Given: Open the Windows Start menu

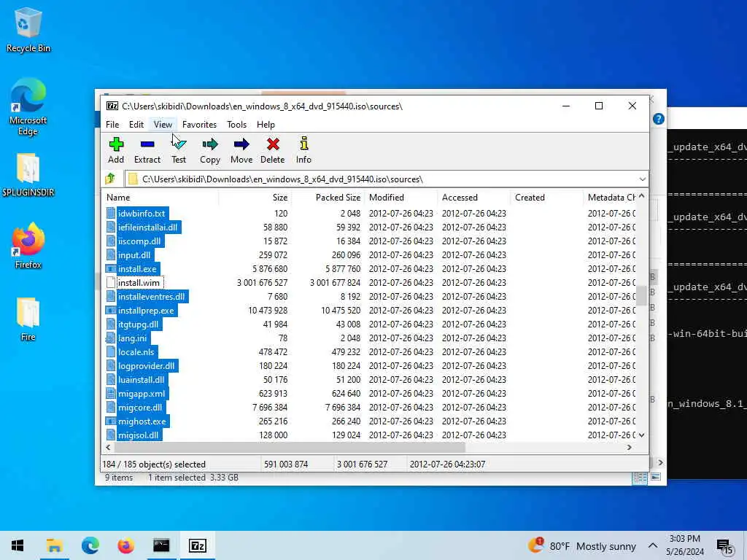Looking at the screenshot, I should click(18, 545).
